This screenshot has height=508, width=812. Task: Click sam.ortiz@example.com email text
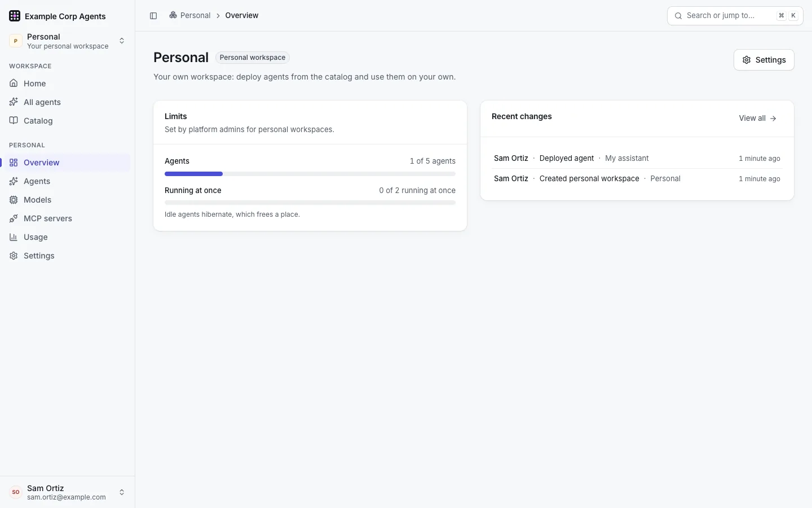tap(67, 497)
